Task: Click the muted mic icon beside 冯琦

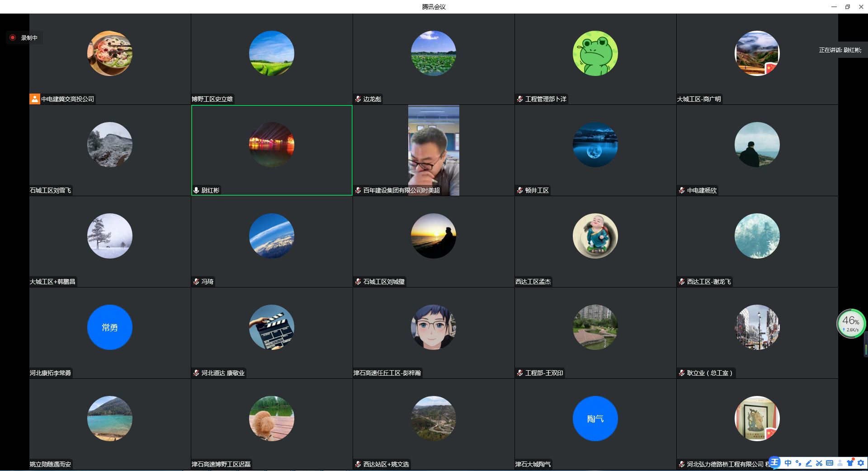Action: click(196, 282)
